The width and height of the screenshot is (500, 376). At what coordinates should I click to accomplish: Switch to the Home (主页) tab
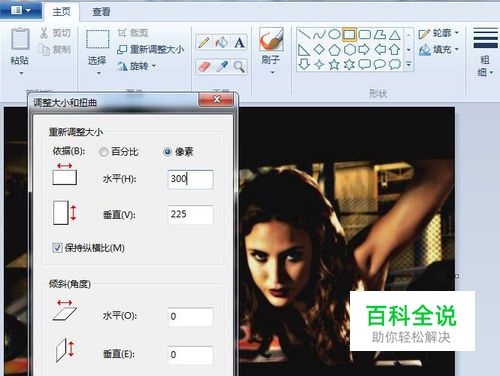(61, 12)
